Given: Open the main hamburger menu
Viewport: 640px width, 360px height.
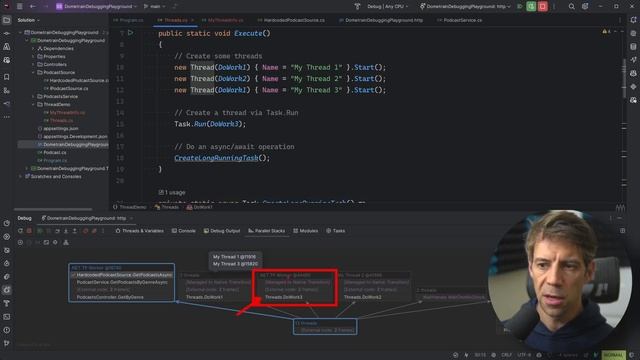Looking at the screenshot, I should (20, 7).
